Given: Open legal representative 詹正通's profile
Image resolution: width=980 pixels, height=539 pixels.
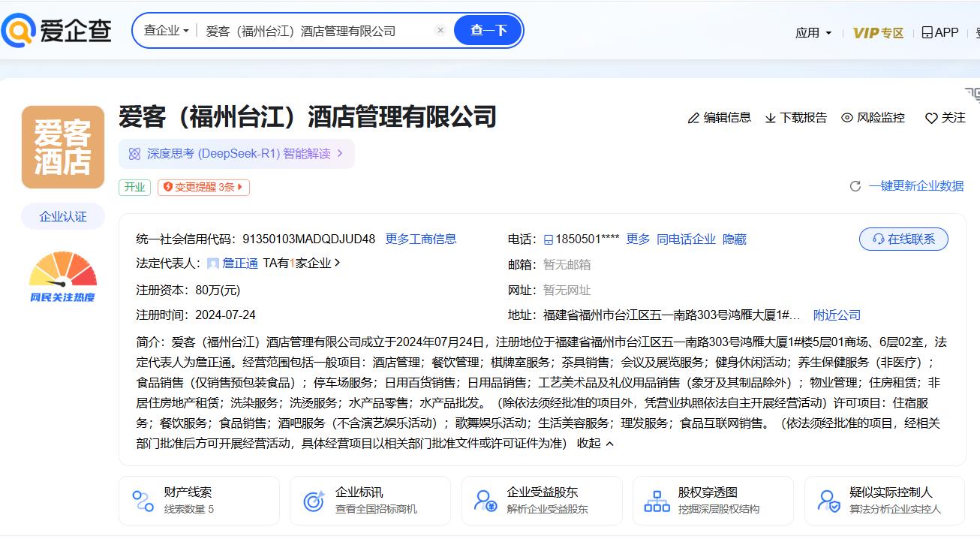Looking at the screenshot, I should pyautogui.click(x=240, y=263).
